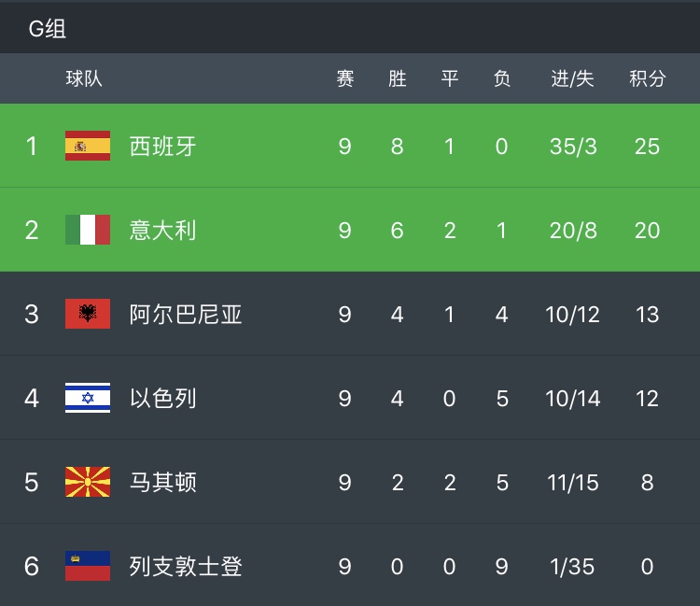Click the Spain flag icon
The image size is (700, 606).
pos(88,146)
